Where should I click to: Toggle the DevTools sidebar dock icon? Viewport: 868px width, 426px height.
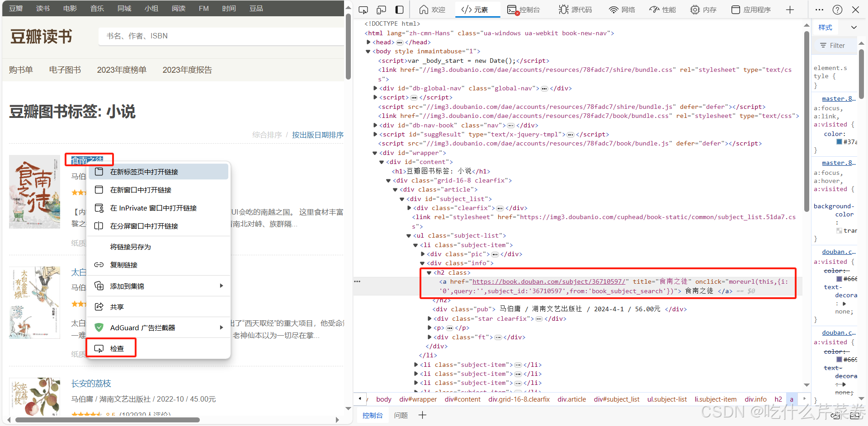click(399, 9)
